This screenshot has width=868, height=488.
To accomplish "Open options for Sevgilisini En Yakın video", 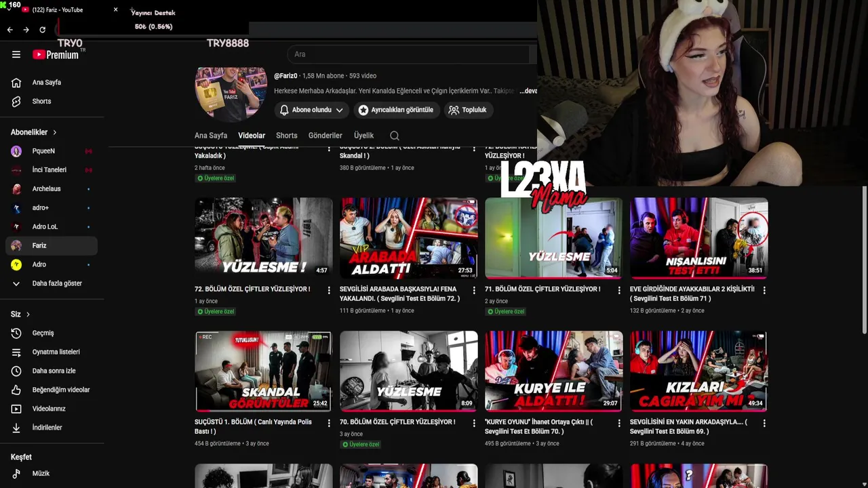I will (x=764, y=423).
